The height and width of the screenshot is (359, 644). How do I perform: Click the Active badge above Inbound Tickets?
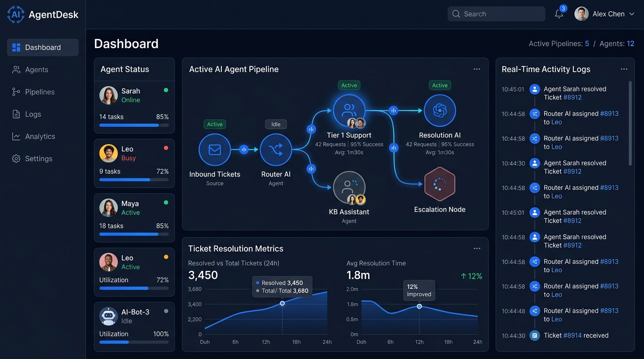point(215,124)
